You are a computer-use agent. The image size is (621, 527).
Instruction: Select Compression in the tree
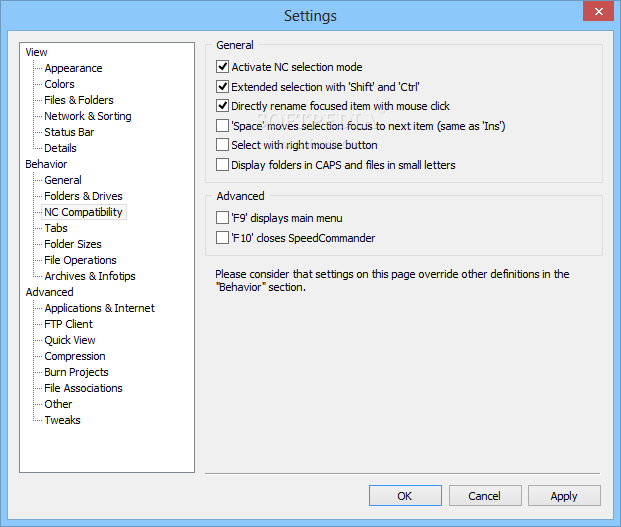click(75, 356)
